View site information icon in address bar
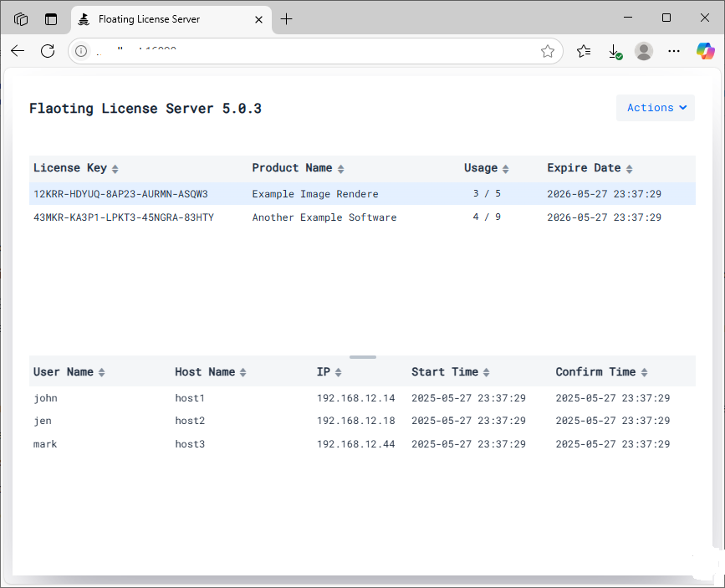This screenshot has height=588, width=725. [x=81, y=51]
